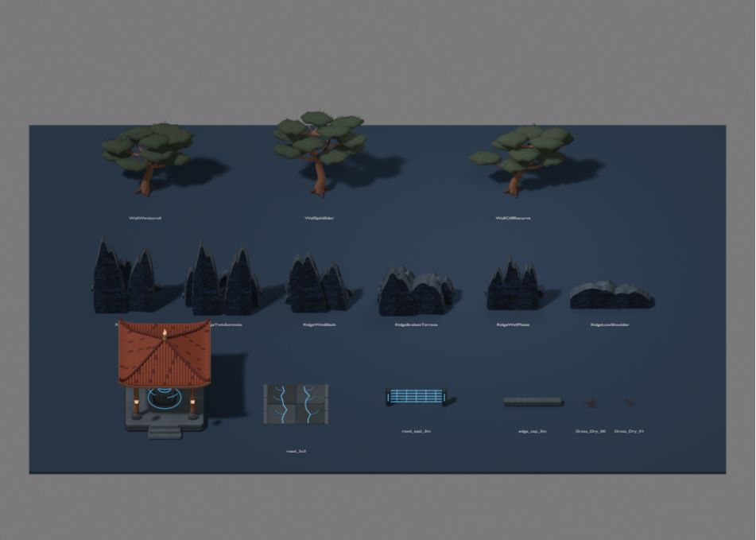Select the rock formation above the pavilion roof

pos(124,276)
